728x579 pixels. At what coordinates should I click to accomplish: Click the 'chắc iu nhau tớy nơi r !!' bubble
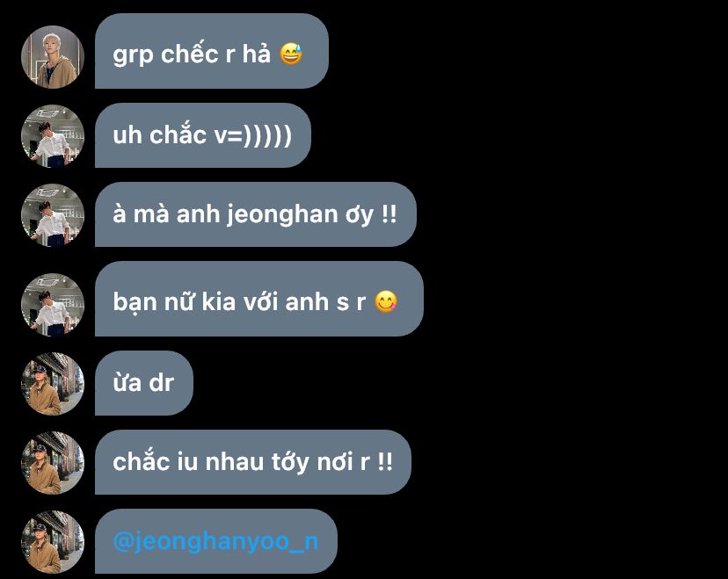253,462
